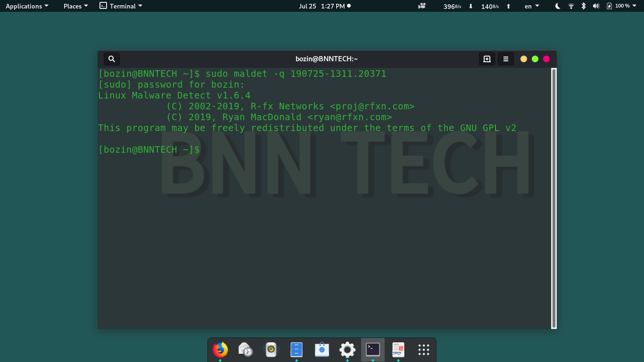Viewport: 644px width, 362px height.
Task: Toggle night light moon icon
Action: (557, 6)
